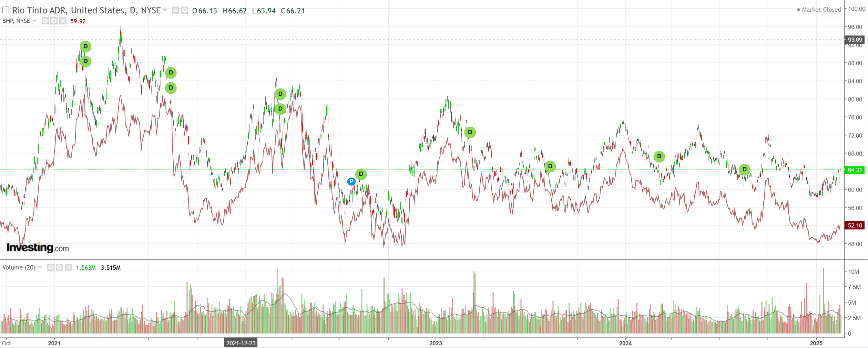
Task: Open the D dividend marker in late 2024
Action: pos(745,169)
